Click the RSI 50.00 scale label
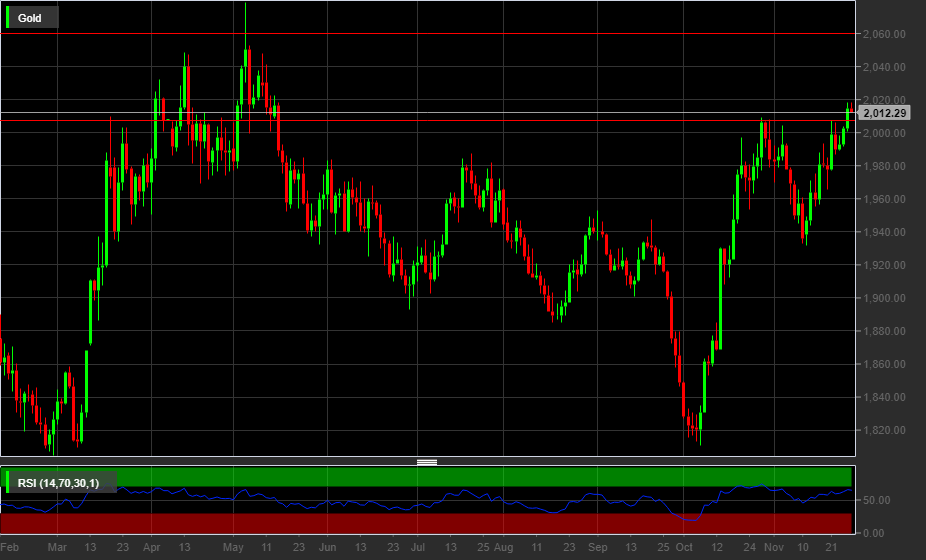 coord(876,500)
